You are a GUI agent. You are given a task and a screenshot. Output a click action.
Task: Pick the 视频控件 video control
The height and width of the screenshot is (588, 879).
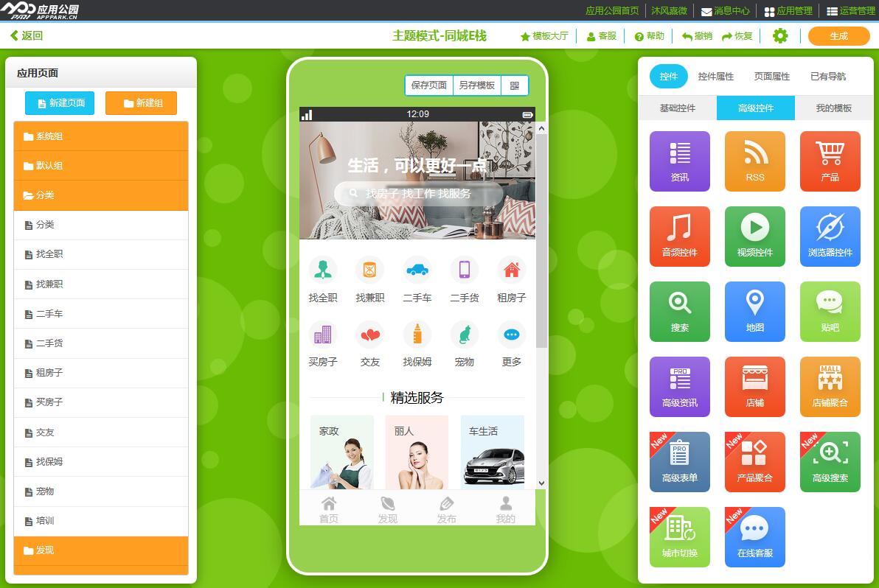click(754, 236)
